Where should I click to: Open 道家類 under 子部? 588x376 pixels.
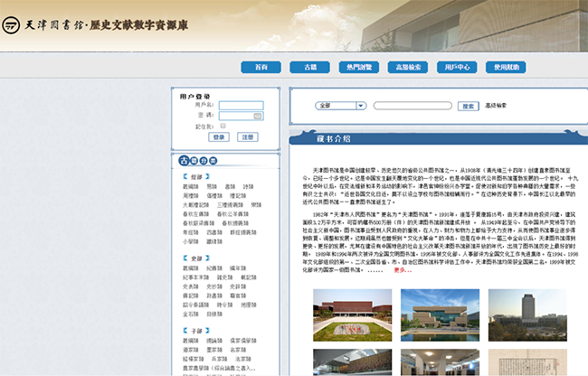191,350
